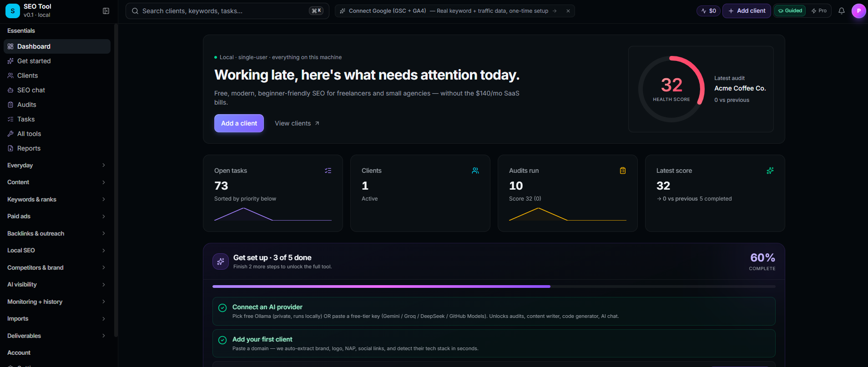Click the health score 32 gauge
Screen dimensions: 868x367
(671, 89)
